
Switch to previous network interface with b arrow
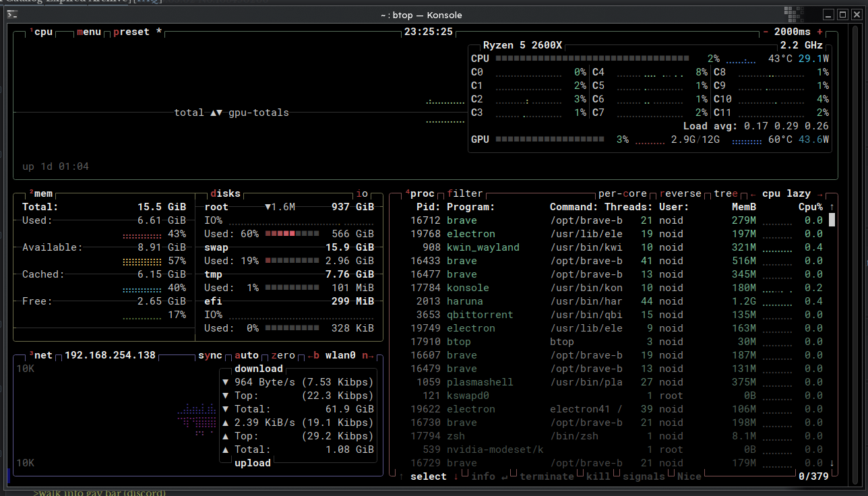point(313,355)
